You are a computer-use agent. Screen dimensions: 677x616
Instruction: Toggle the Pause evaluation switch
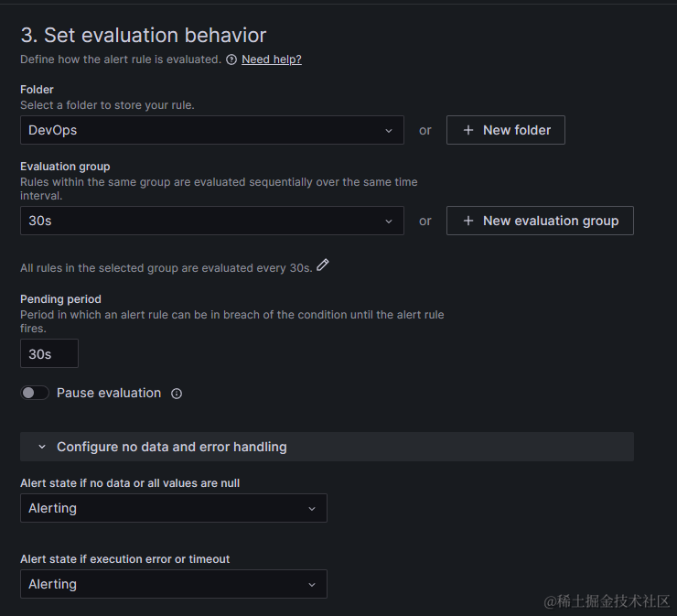click(35, 393)
